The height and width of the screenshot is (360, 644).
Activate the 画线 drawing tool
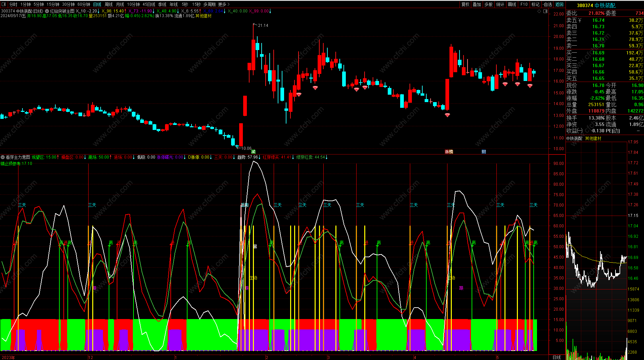pyautogui.click(x=512, y=4)
